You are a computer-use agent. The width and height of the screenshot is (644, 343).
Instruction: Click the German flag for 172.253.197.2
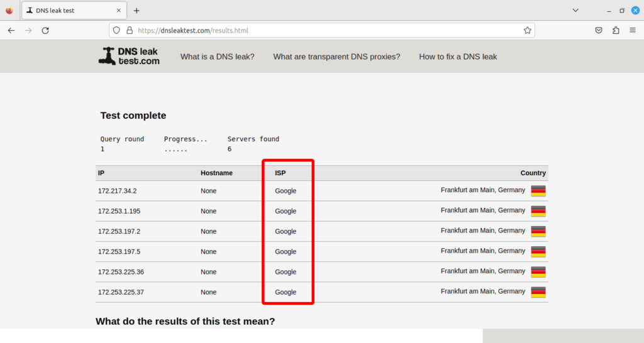pyautogui.click(x=538, y=231)
